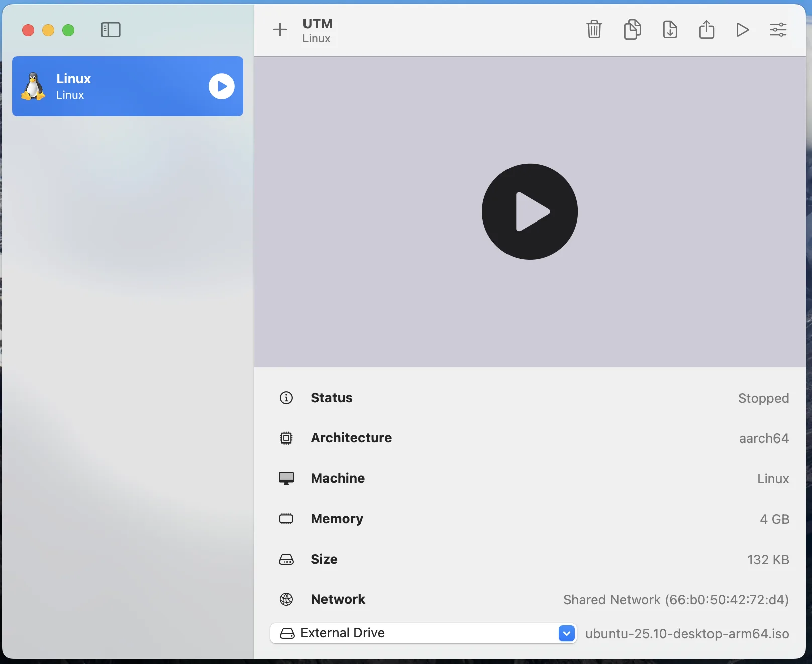
Task: Click the UTM window title
Action: click(317, 24)
